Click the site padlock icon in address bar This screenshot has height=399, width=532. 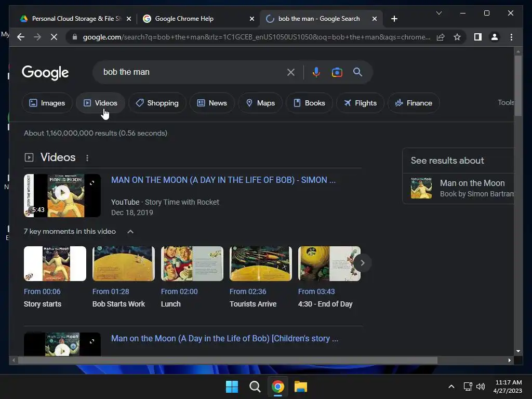75,37
